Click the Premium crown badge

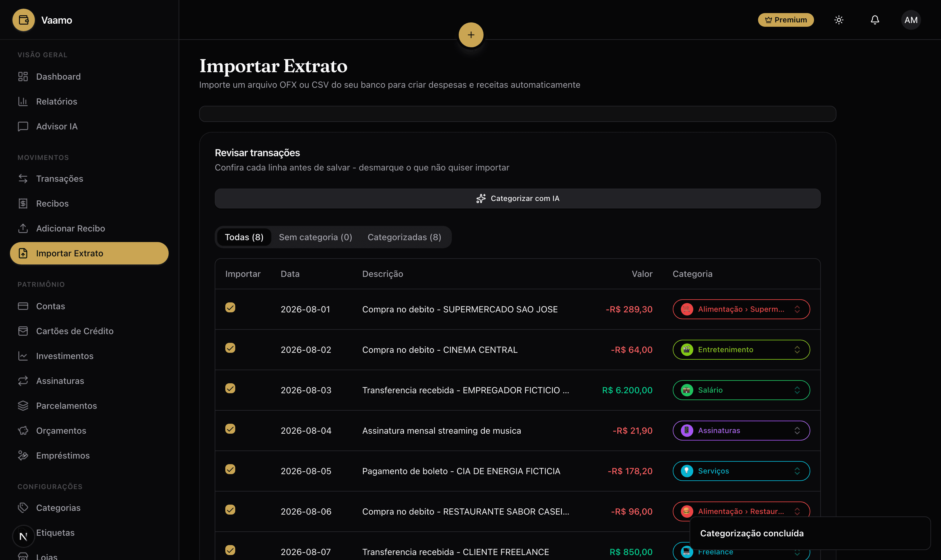pos(786,20)
